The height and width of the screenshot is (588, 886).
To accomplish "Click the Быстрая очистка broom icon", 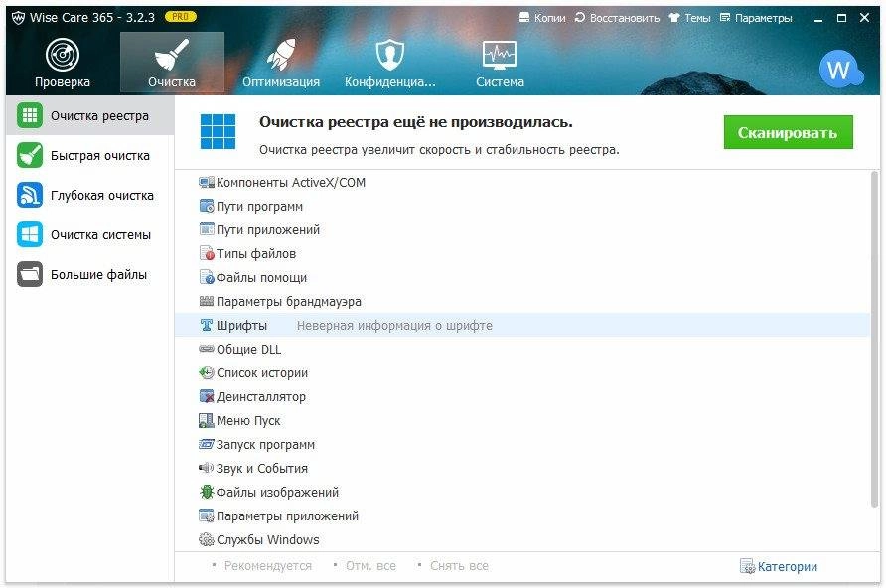I will [x=30, y=155].
